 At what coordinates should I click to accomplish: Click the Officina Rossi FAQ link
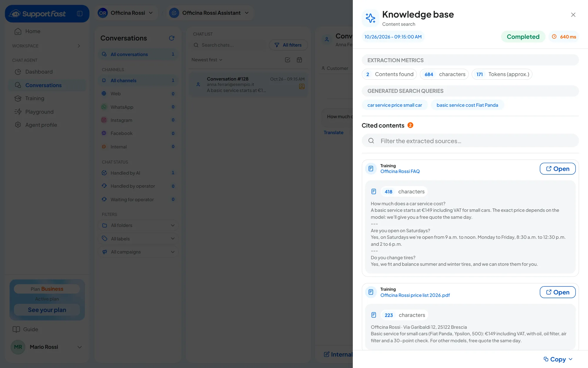(x=400, y=171)
